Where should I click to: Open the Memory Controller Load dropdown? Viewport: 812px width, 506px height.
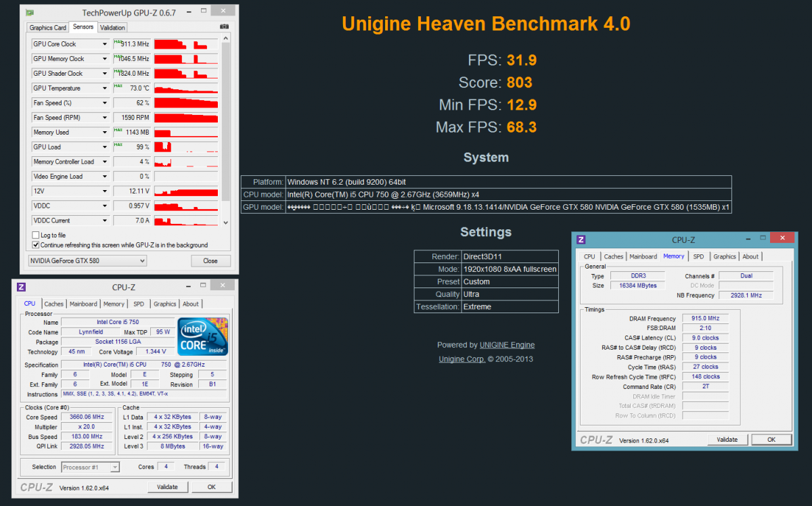pos(105,162)
